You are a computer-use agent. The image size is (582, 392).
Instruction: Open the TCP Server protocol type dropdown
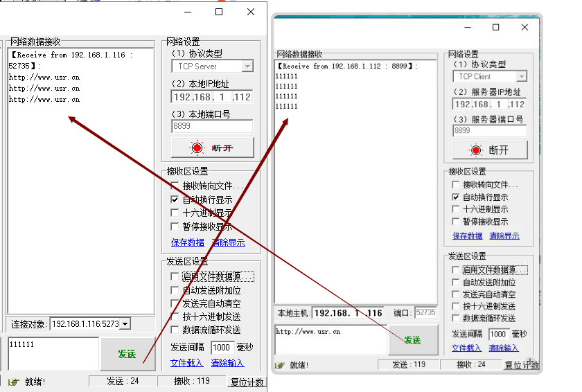tap(247, 66)
